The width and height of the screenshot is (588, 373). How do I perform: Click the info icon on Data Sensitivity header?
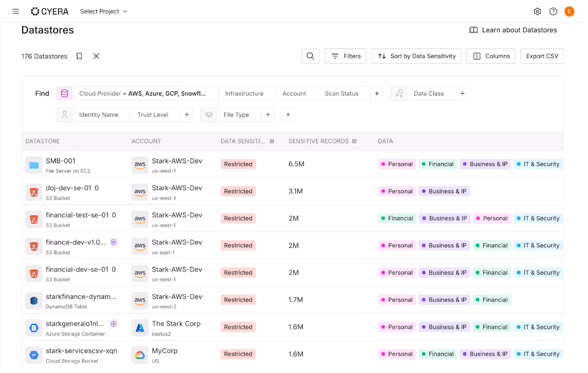272,141
